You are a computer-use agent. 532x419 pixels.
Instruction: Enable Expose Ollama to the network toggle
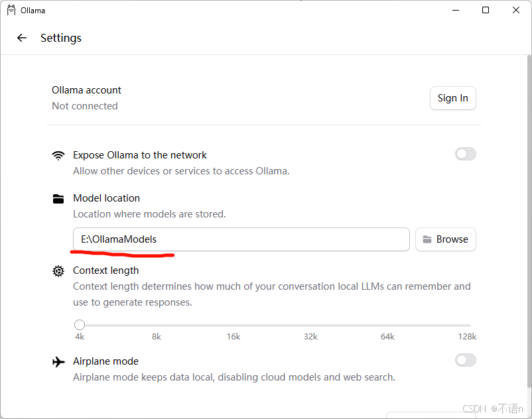click(x=466, y=154)
